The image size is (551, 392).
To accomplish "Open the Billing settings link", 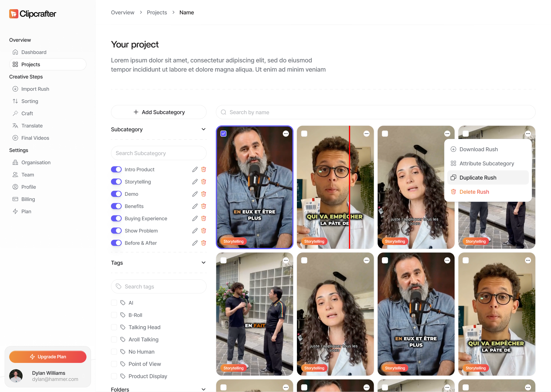I will (x=48, y=199).
